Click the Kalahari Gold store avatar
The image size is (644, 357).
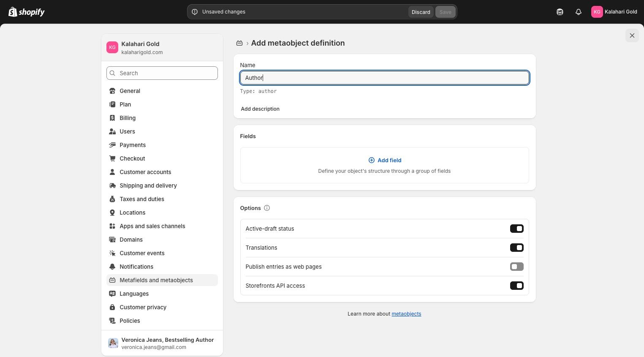[112, 47]
